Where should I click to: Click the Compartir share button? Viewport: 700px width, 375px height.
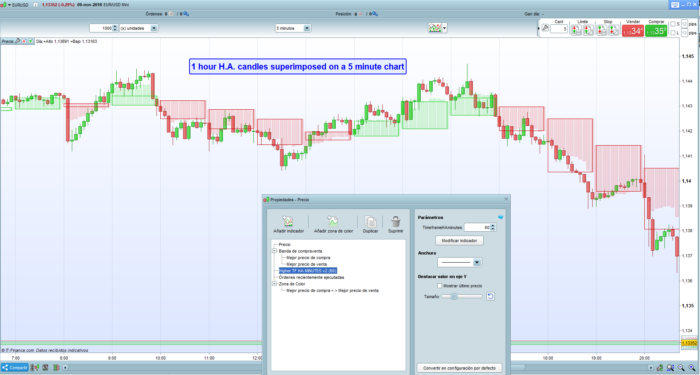[15, 367]
